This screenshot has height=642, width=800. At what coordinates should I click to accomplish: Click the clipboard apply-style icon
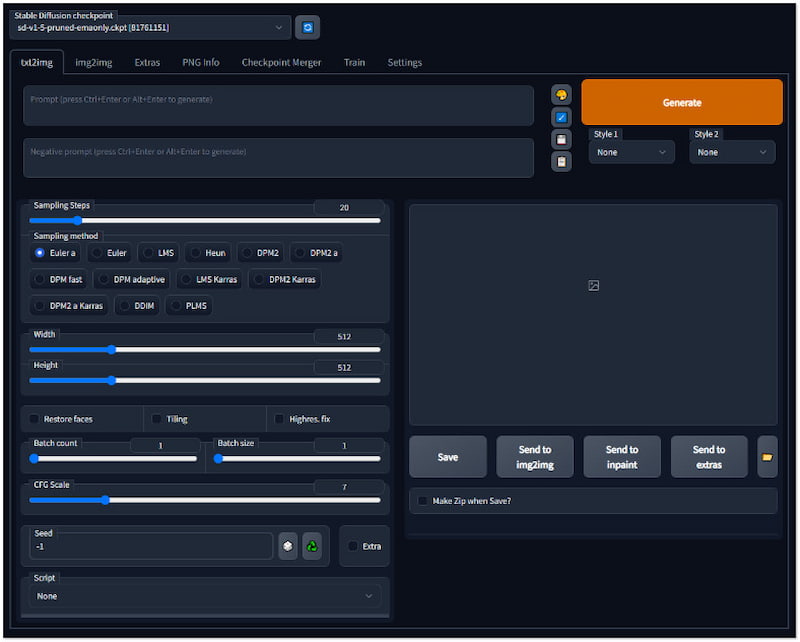(x=561, y=161)
